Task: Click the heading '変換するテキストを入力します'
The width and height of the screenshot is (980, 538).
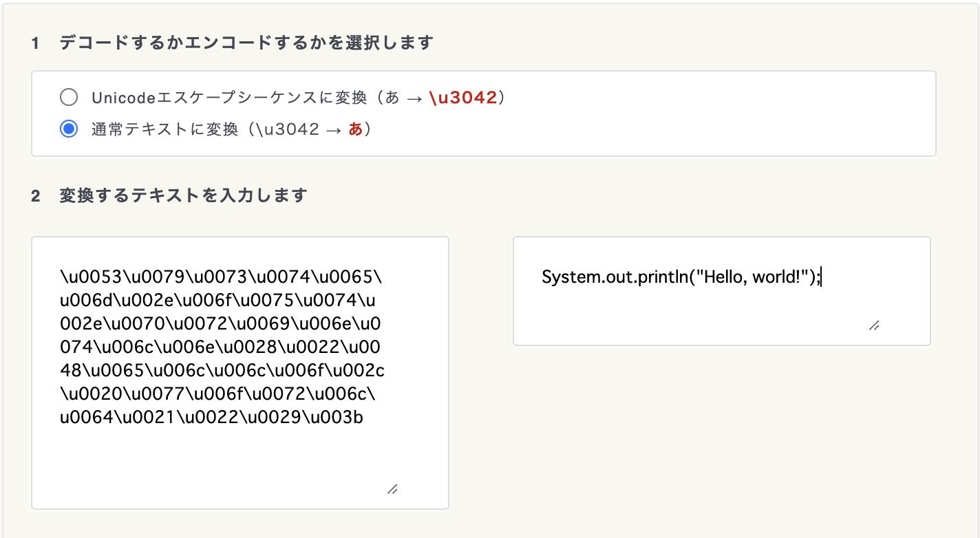Action: click(x=182, y=195)
